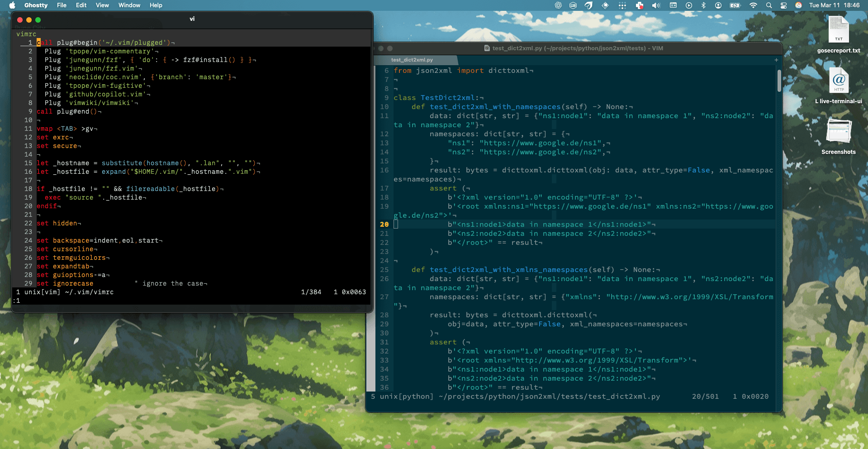
Task: Open the Ghostty application menu
Action: (x=36, y=5)
